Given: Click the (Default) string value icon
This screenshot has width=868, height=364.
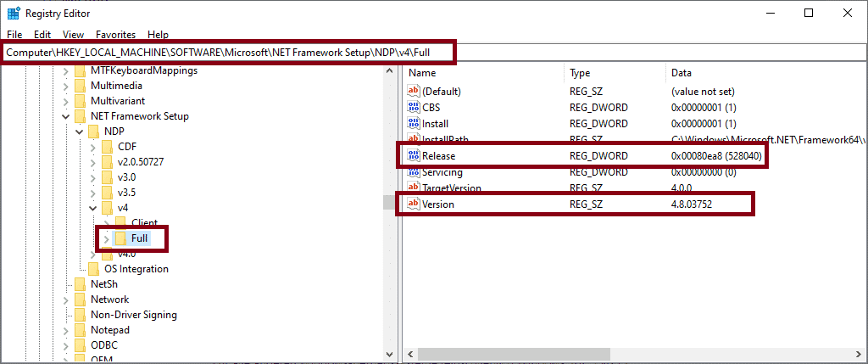Looking at the screenshot, I should [x=414, y=91].
